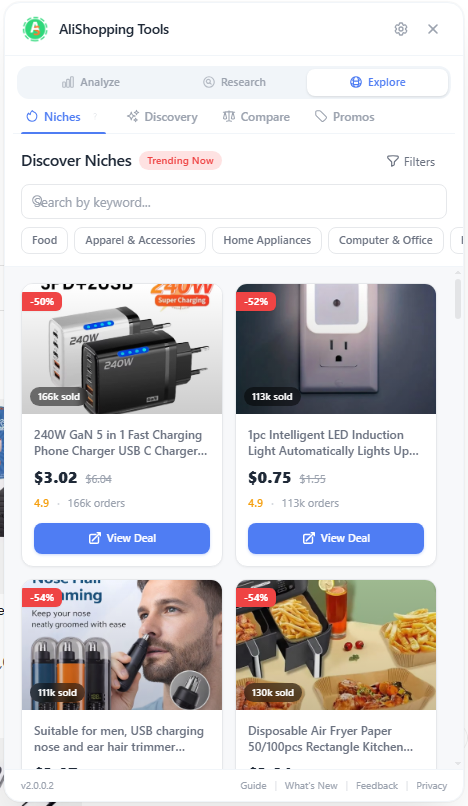Click the -50% discount badge on charger

[x=42, y=301]
